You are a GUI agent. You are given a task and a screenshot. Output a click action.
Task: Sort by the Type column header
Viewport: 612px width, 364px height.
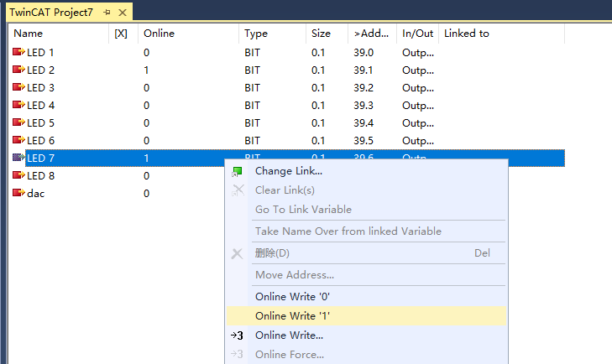pyautogui.click(x=256, y=34)
